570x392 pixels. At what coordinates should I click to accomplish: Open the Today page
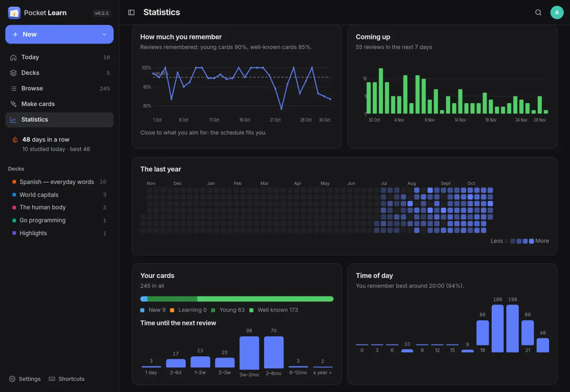click(59, 57)
